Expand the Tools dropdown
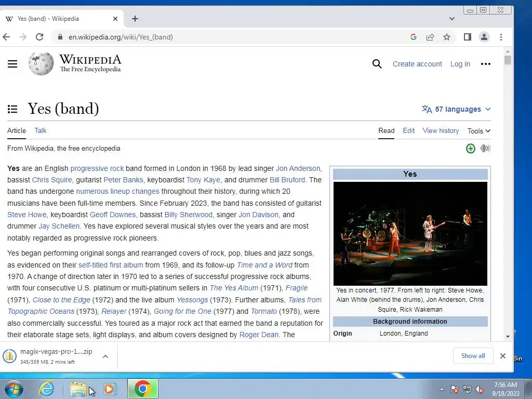 tap(478, 131)
